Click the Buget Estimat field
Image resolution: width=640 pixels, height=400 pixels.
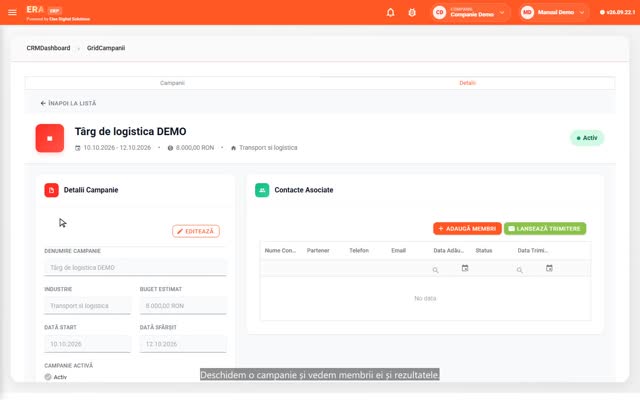tap(183, 306)
